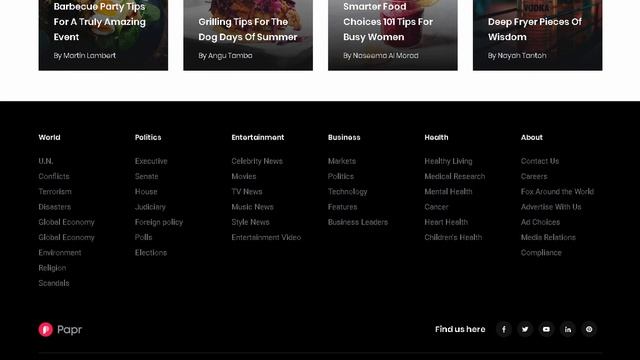Open the Elections link

151,253
